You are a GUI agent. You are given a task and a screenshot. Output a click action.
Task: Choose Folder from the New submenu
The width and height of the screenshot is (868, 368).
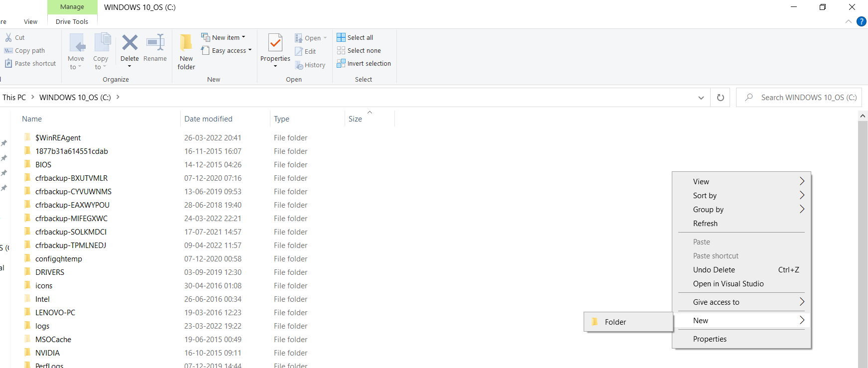tap(615, 322)
